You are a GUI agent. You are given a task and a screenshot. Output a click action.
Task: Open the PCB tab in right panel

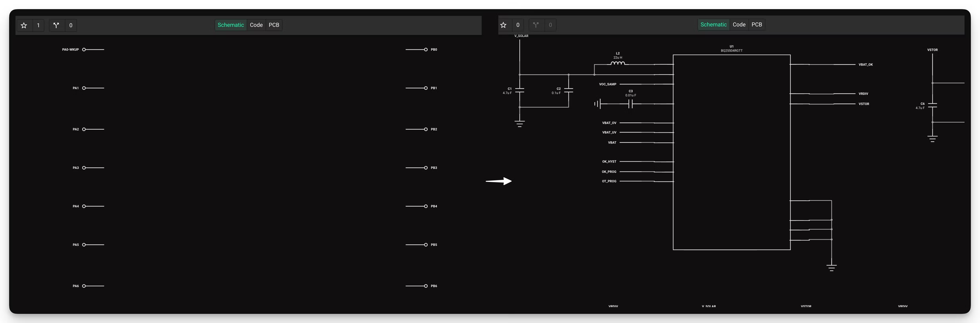(x=757, y=25)
